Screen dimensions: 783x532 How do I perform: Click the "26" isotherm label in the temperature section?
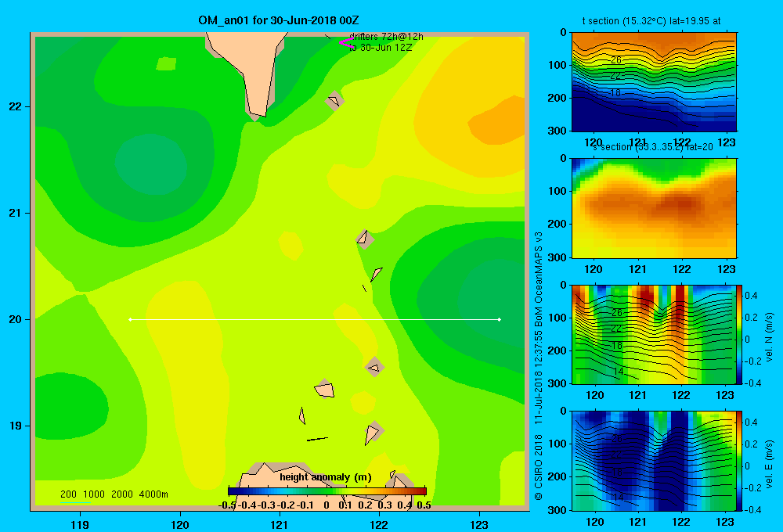coord(616,60)
